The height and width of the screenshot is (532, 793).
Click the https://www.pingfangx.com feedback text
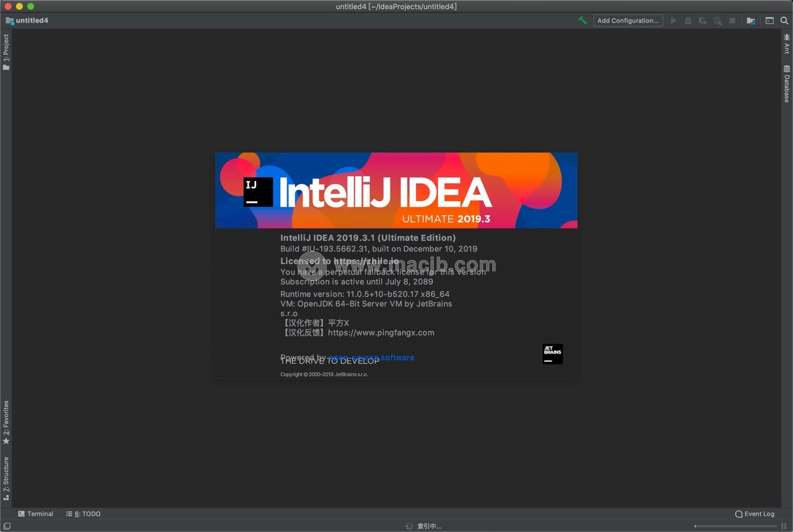click(381, 333)
